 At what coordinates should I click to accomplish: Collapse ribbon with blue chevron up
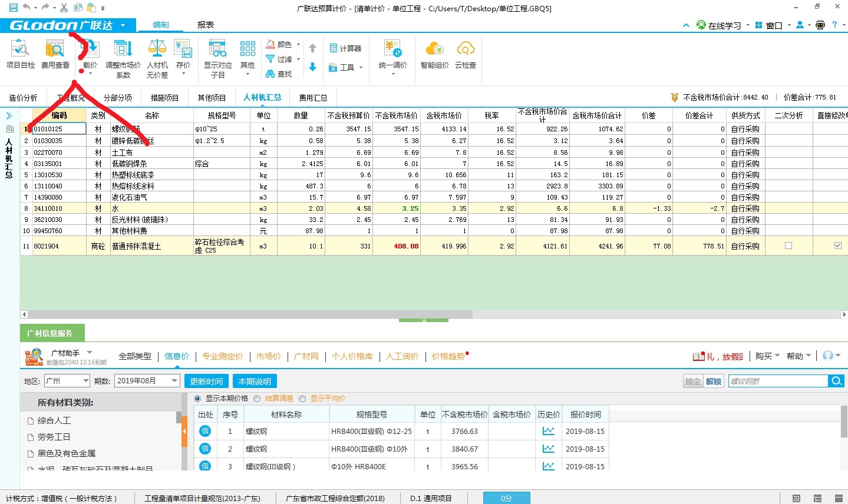(686, 25)
